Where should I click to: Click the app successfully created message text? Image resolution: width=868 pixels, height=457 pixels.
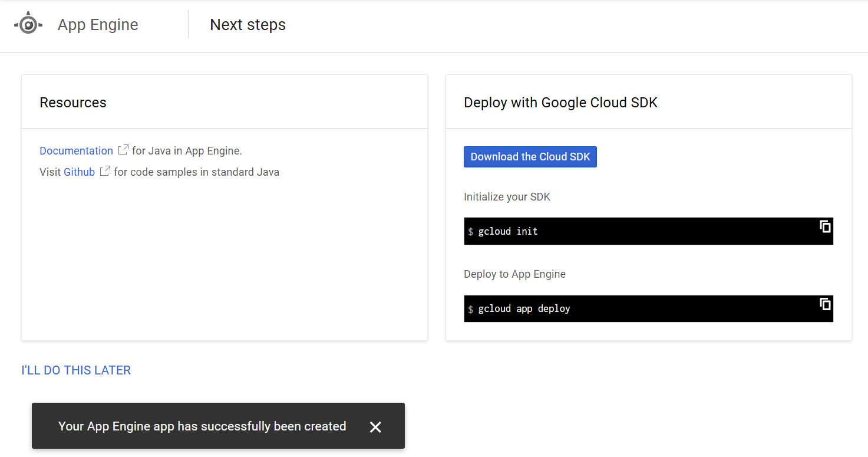[202, 426]
